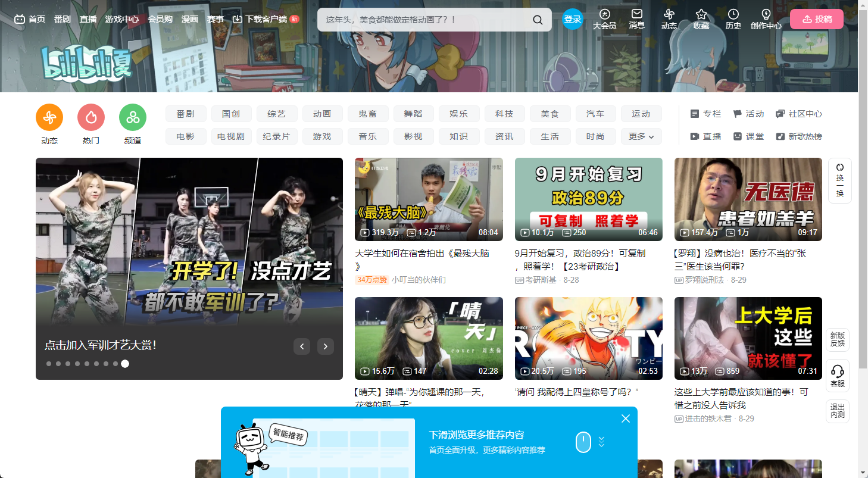Select the 纪录片 category tag
868x478 pixels.
277,136
